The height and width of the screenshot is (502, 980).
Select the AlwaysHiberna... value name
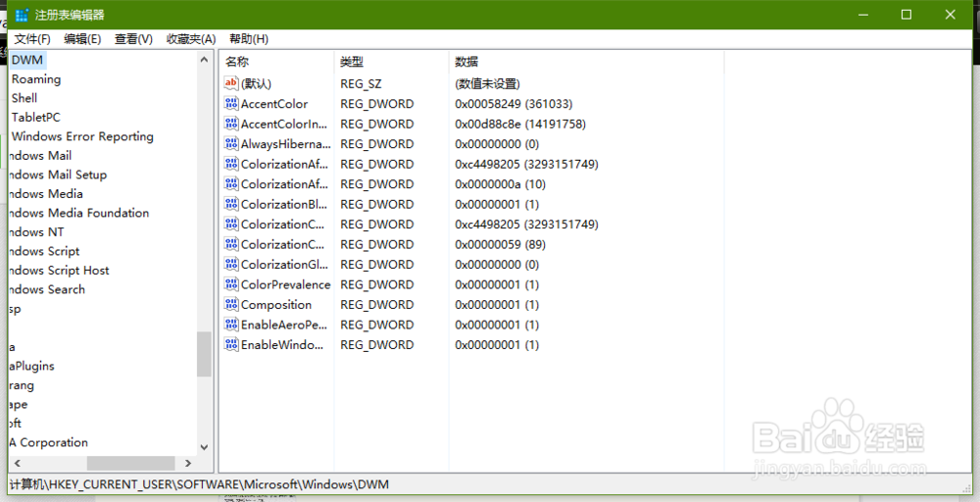tap(285, 144)
